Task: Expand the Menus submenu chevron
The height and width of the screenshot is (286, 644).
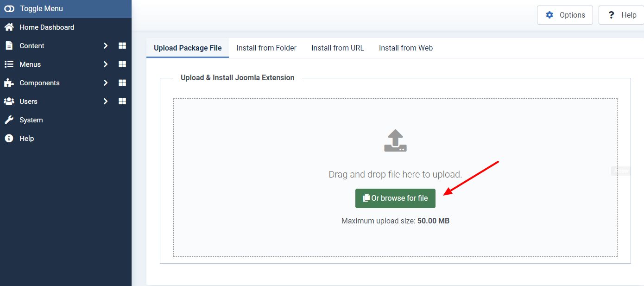Action: (x=106, y=64)
